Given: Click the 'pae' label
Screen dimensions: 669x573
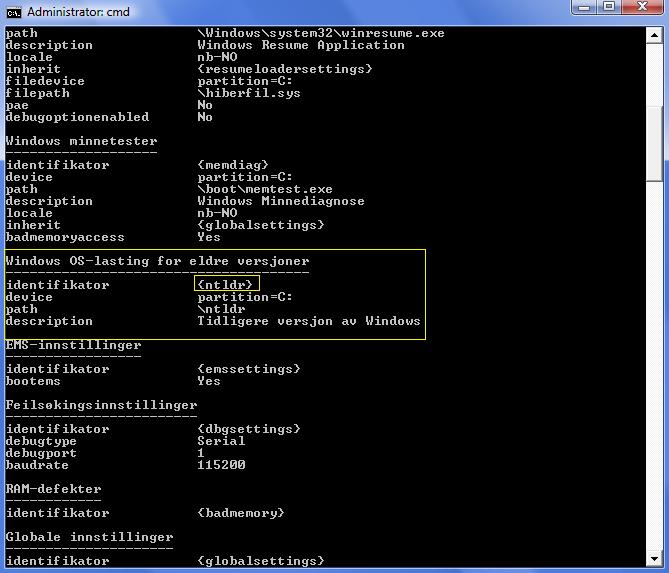Looking at the screenshot, I should click(17, 105).
